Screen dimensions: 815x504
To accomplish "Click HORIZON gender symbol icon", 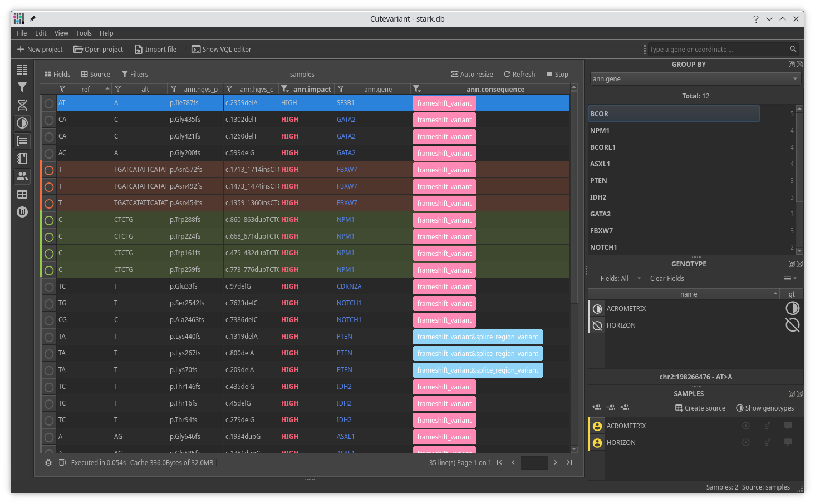I will pos(768,442).
